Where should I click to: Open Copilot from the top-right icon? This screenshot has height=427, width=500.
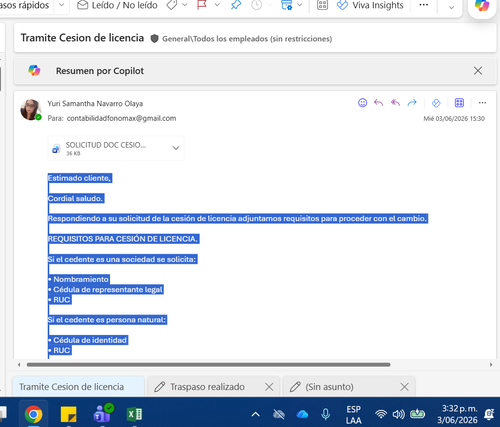point(482,6)
